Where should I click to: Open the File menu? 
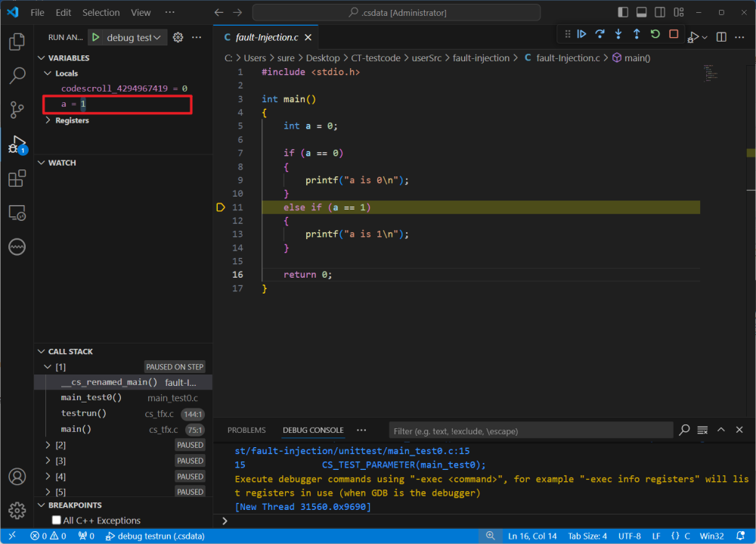click(x=37, y=12)
